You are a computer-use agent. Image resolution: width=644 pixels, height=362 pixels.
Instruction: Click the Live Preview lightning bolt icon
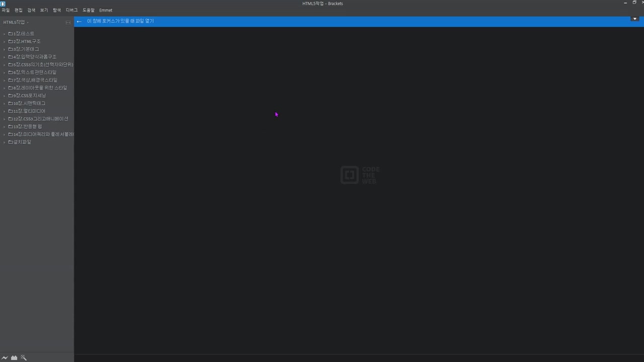[x=5, y=357]
